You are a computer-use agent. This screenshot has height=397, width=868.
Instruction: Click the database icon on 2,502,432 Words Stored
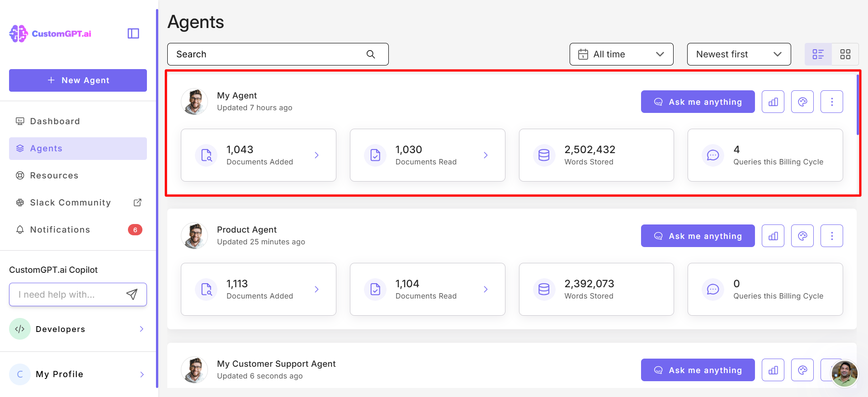[544, 155]
